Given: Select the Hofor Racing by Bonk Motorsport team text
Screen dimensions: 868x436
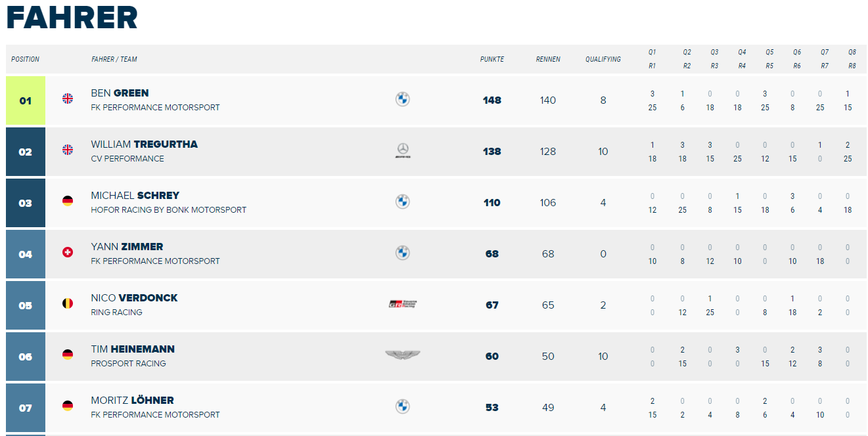Looking at the screenshot, I should pyautogui.click(x=169, y=210).
